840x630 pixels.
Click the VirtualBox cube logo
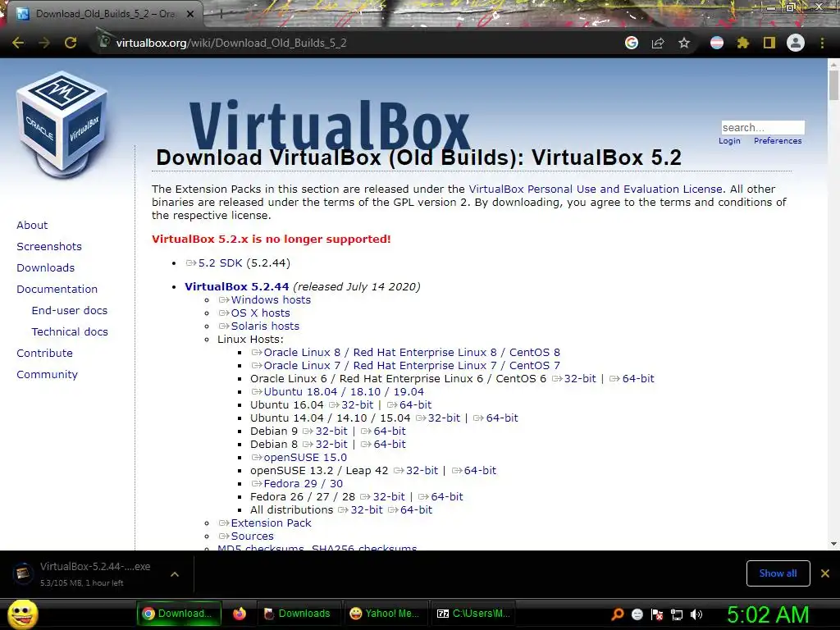62,125
